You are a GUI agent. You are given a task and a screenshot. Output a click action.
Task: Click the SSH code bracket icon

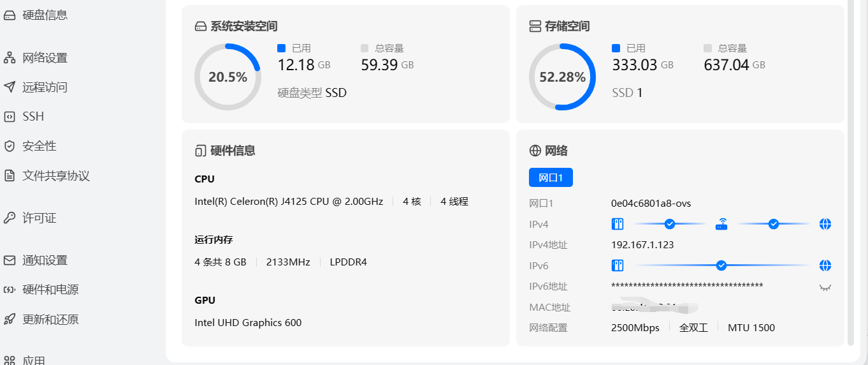(10, 117)
